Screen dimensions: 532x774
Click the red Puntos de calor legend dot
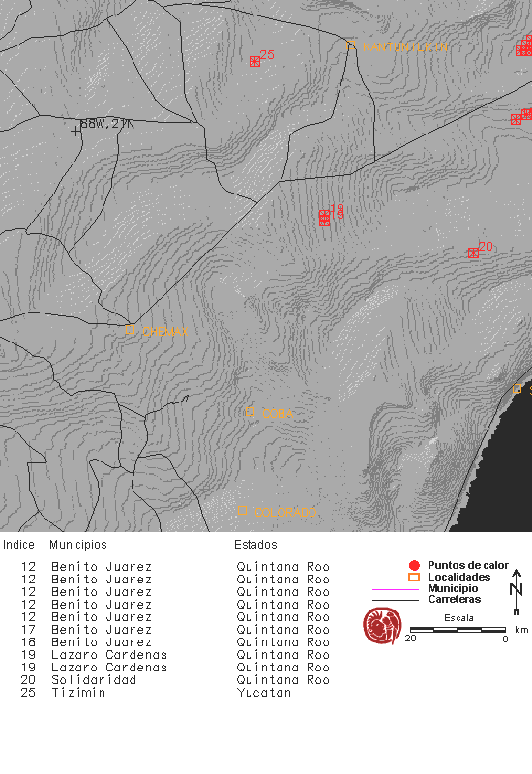point(414,566)
